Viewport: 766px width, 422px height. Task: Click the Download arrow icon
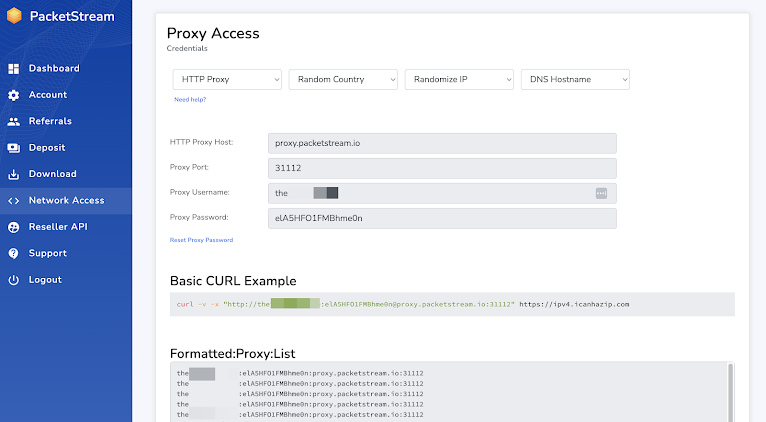(x=13, y=174)
